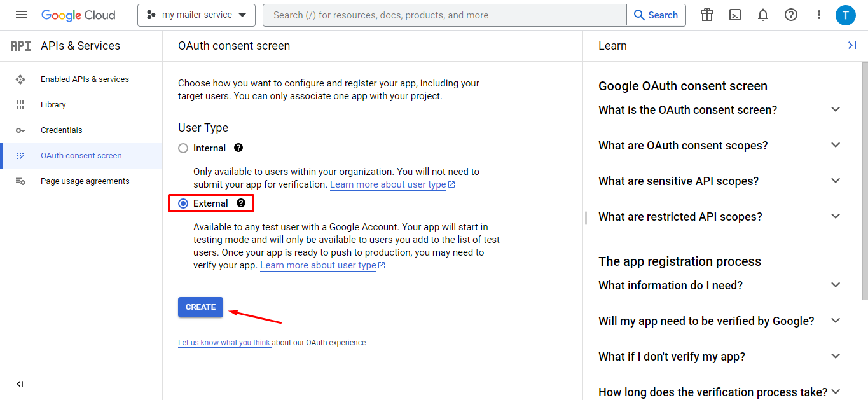This screenshot has height=400, width=868.
Task: Open notifications bell
Action: pyautogui.click(x=762, y=15)
